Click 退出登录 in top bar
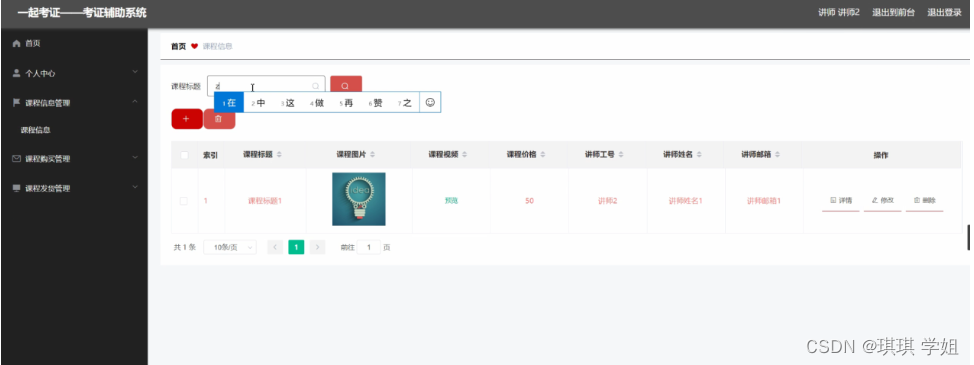974x365 pixels. click(x=944, y=12)
